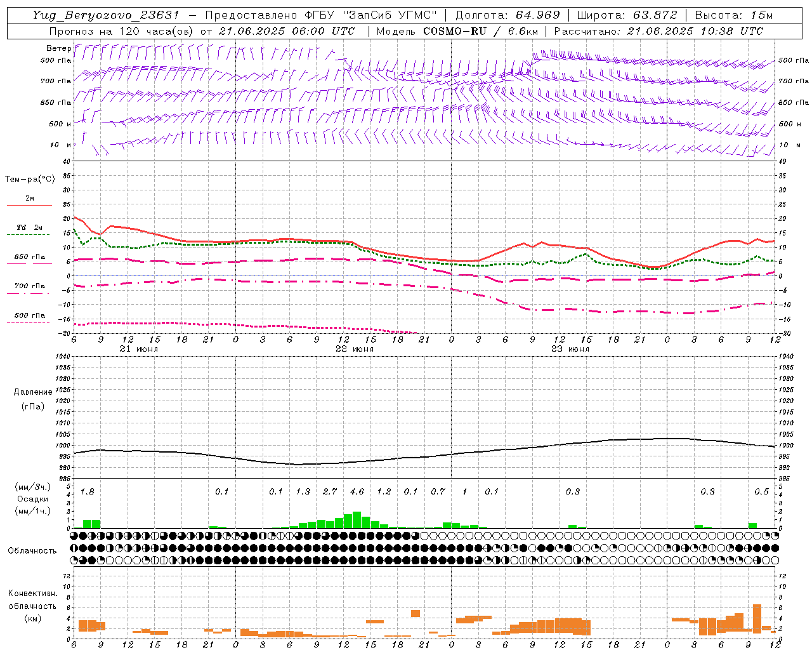
Task: Select the Рассчитано: 21.06.2025 10:38 UTC timestamp
Action: pyautogui.click(x=658, y=31)
